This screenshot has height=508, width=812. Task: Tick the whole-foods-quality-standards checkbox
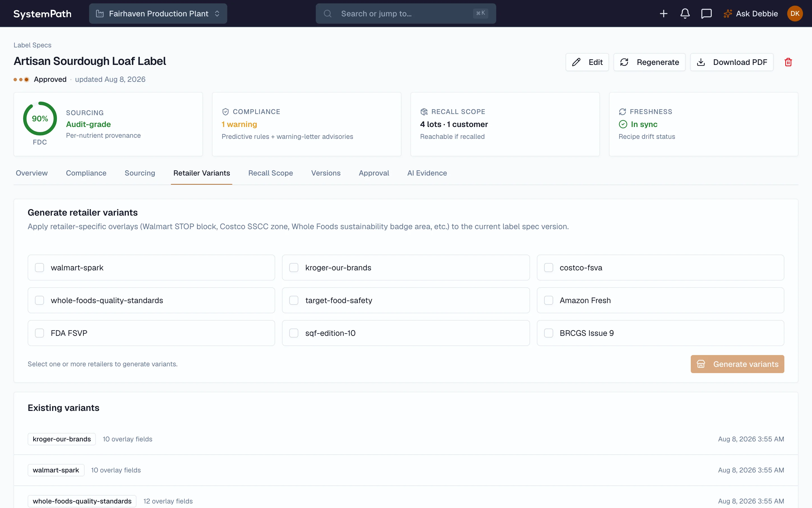click(39, 300)
